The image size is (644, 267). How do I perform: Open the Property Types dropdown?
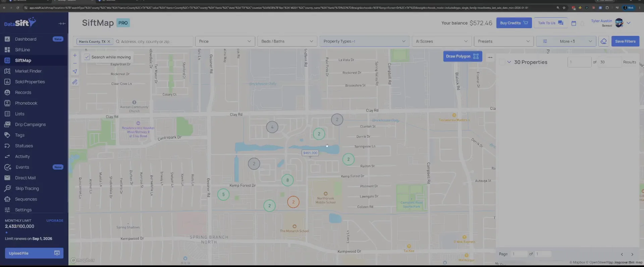(364, 41)
